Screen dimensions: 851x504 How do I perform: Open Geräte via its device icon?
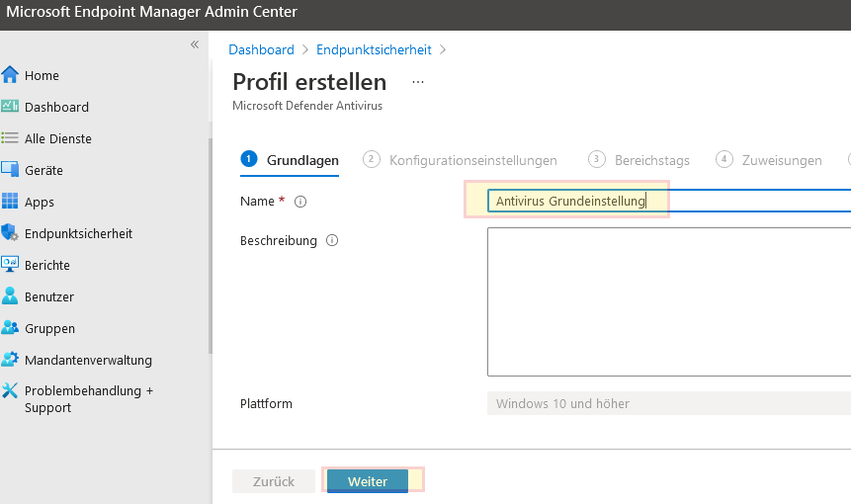coord(11,170)
